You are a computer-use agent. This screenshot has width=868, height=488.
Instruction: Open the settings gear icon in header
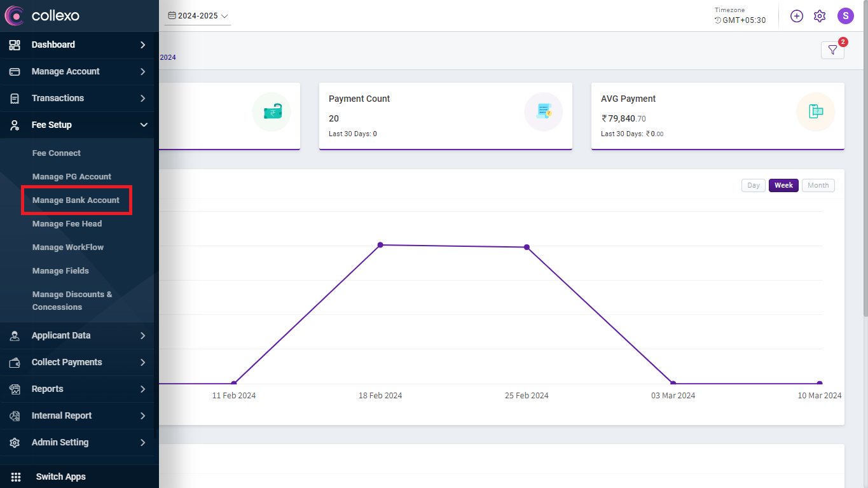(820, 16)
